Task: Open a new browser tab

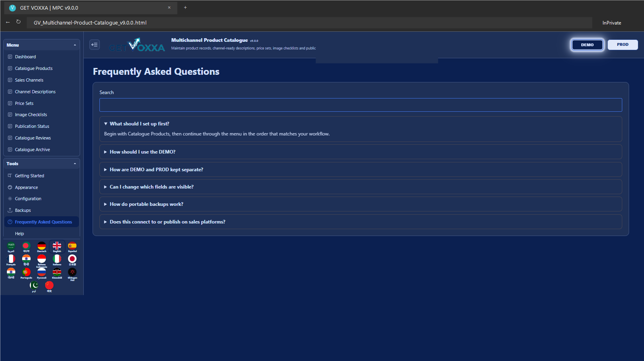Action: [185, 7]
